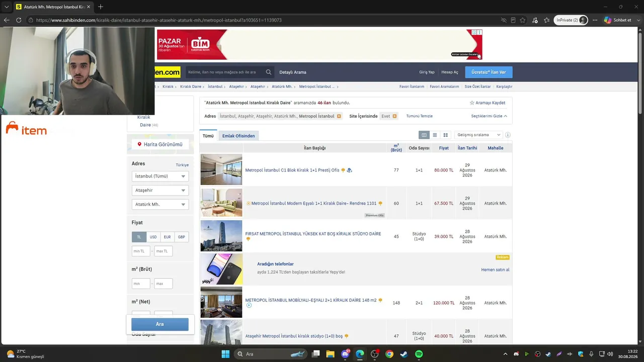644x362 pixels.
Task: Open Size Özel İlanlar link
Action: 477,86
